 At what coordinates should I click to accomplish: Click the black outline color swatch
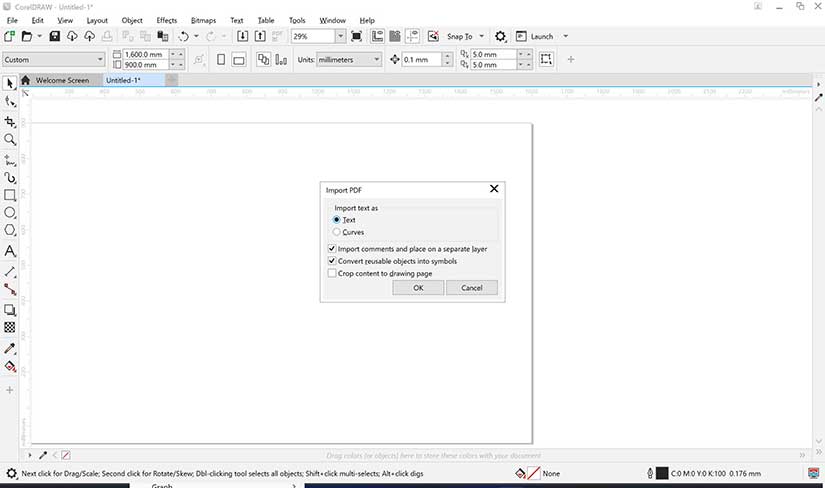pyautogui.click(x=662, y=473)
